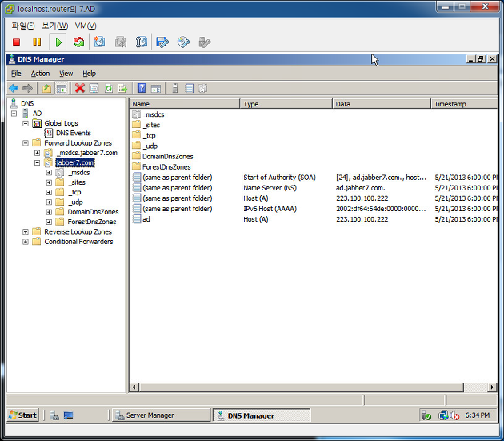Revert to snapshot icon in VM toolbar
The height and width of the screenshot is (441, 504).
(x=121, y=42)
